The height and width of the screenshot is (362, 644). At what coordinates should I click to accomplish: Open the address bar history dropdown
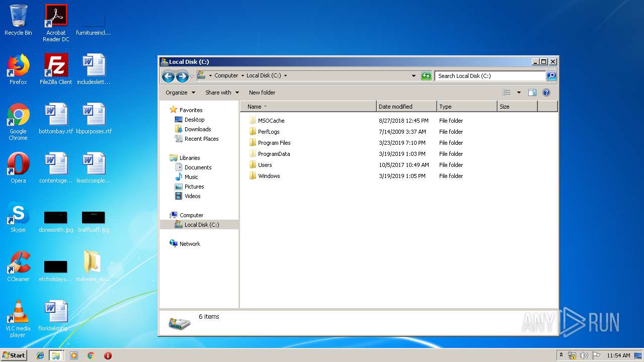click(x=414, y=76)
